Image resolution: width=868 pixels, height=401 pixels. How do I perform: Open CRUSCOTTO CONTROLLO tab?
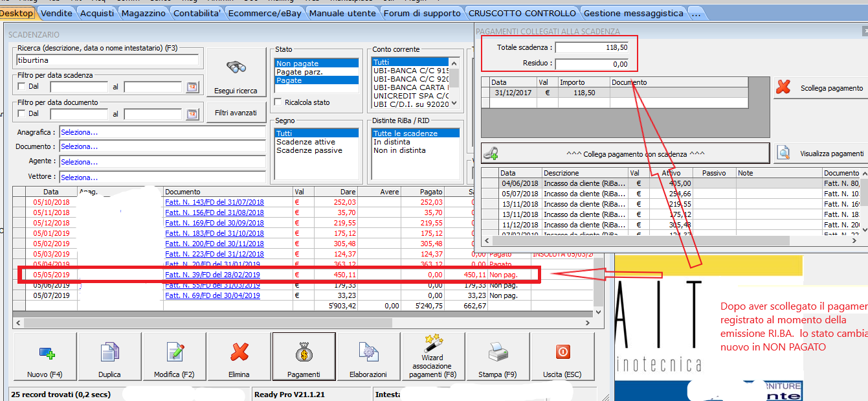click(522, 13)
